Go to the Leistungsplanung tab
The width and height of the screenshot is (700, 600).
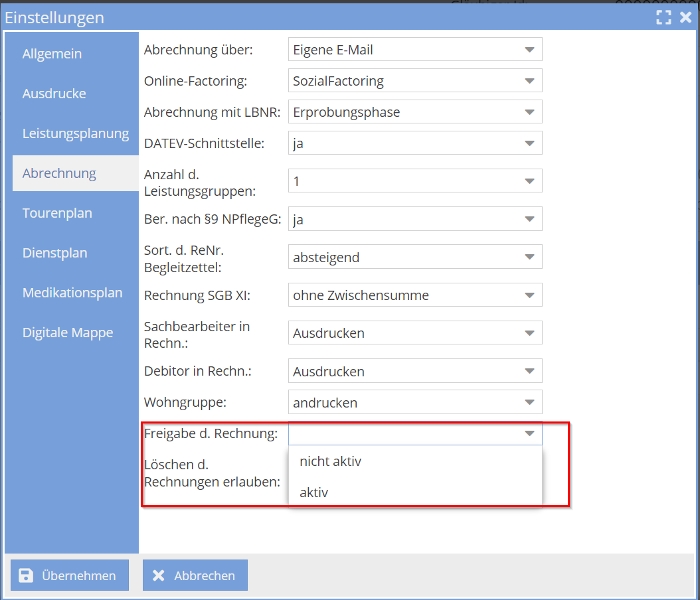75,133
